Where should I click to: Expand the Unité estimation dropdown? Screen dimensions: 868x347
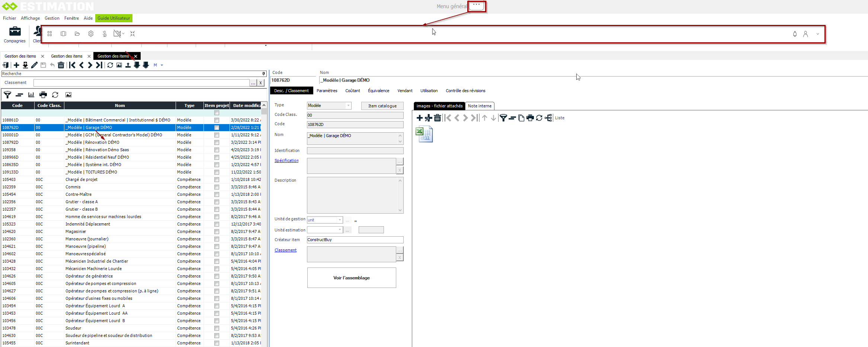coord(340,230)
